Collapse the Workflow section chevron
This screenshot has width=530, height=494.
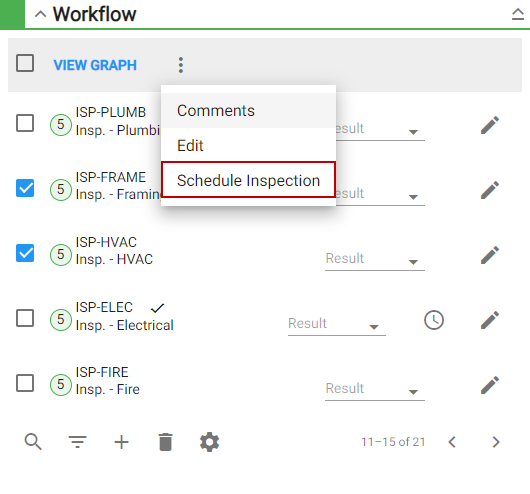point(41,14)
